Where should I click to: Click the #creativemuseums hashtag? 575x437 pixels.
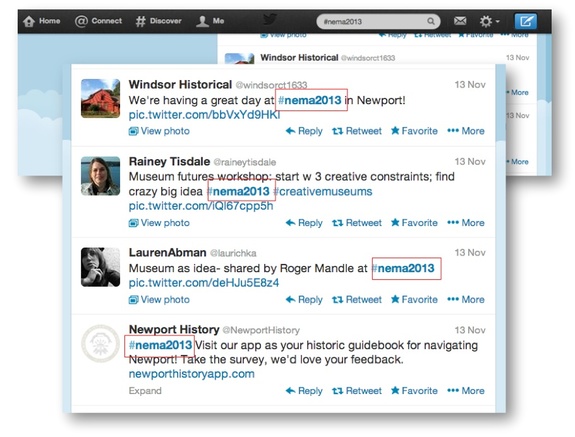(x=323, y=191)
